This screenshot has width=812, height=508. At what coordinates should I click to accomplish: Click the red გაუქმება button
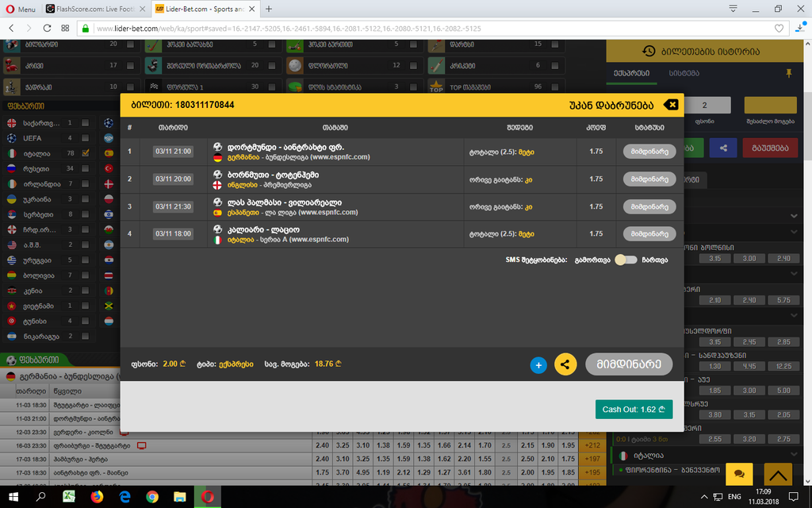pyautogui.click(x=770, y=148)
